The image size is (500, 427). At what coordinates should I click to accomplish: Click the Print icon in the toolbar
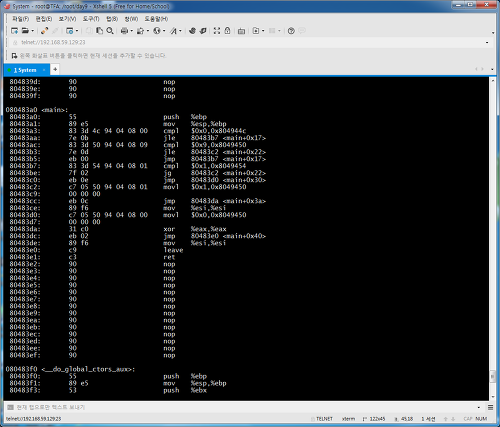[x=124, y=31]
